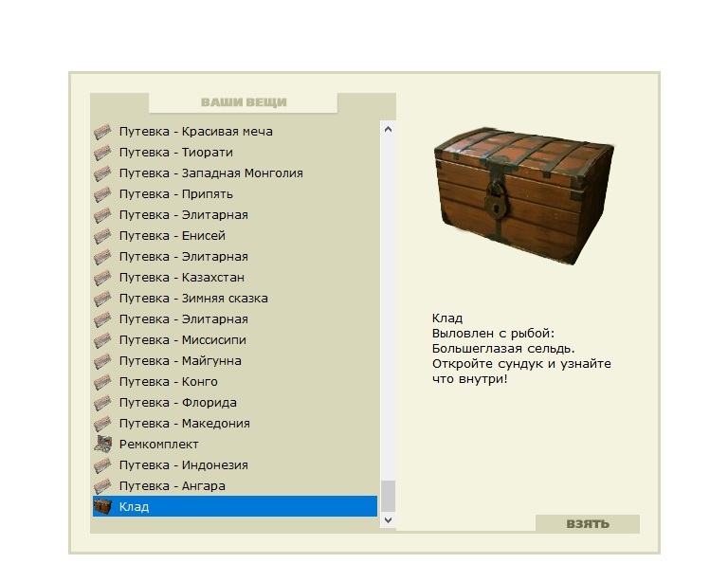Click ticket icon beside Путевка - Македония
Screen dimensions: 728x582
[102, 425]
